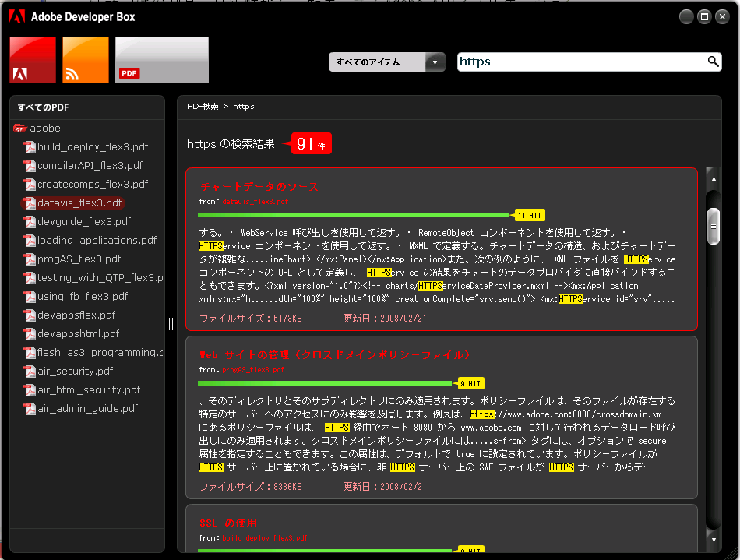Click PDF検索 breadcrumb link
Screen dimensions: 740x560
click(x=203, y=106)
